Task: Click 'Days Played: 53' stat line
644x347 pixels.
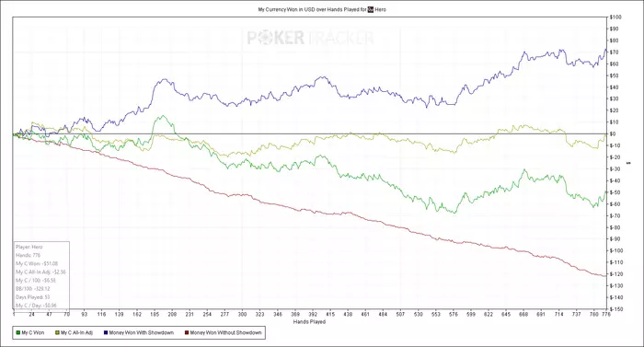Action: 32,297
